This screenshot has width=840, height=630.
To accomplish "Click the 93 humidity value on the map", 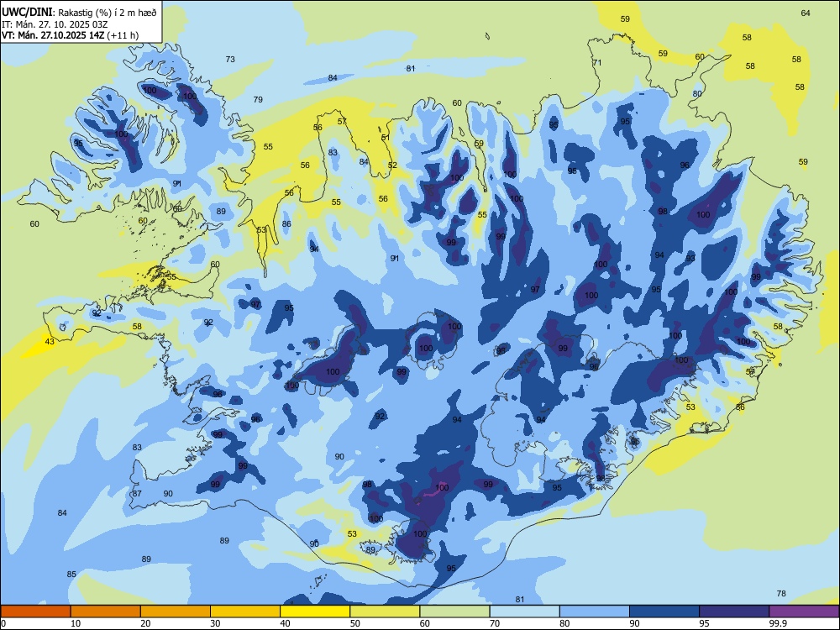I will pos(690,258).
